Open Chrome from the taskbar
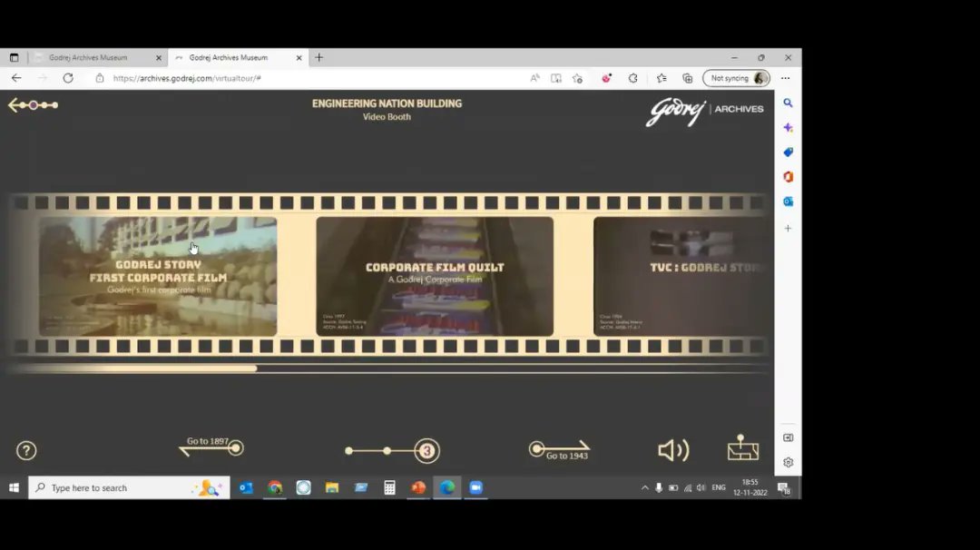Screen dimensions: 980x550 click(x=275, y=487)
